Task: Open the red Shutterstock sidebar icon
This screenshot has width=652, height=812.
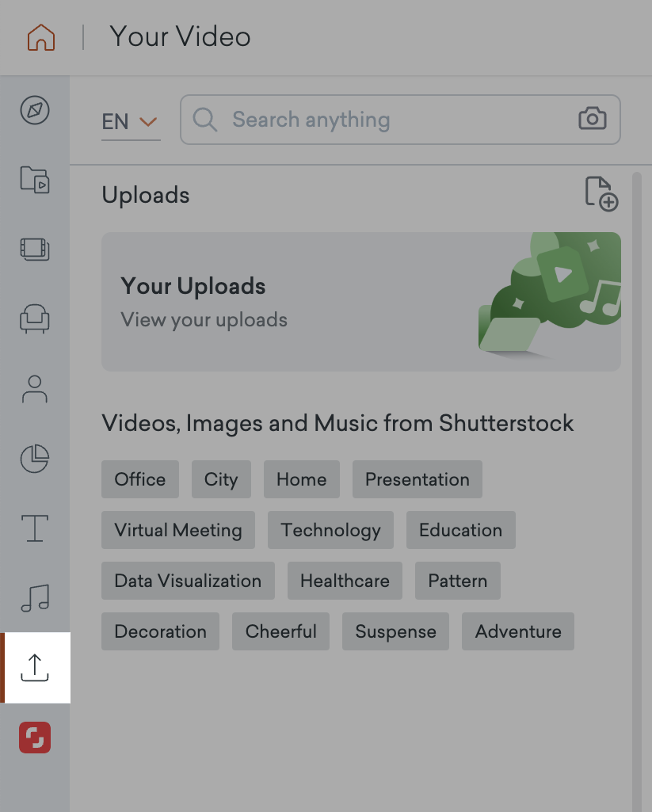Action: pyautogui.click(x=35, y=738)
